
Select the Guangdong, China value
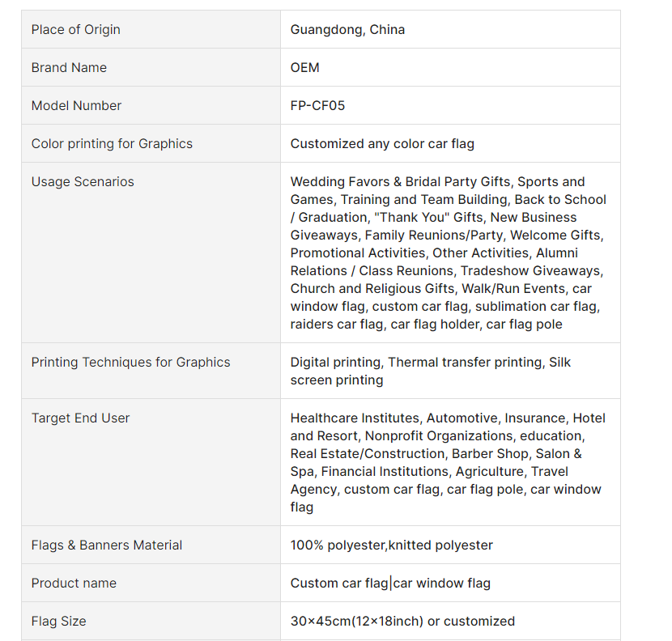pos(347,30)
